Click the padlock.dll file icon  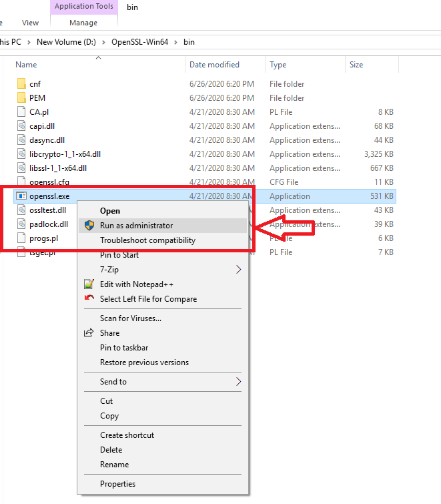tap(21, 224)
